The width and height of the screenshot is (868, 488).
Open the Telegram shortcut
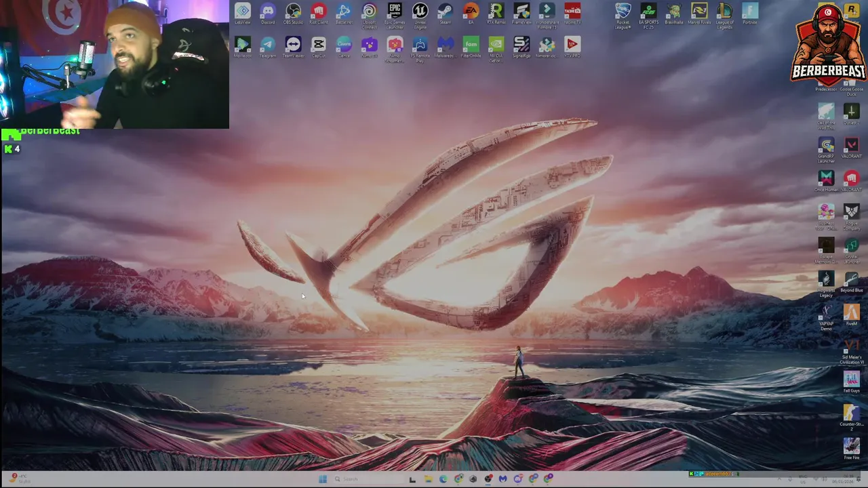point(268,47)
